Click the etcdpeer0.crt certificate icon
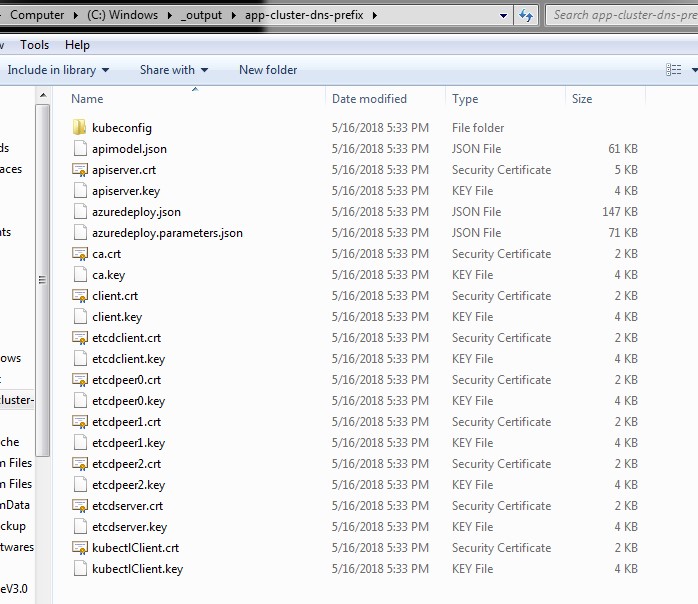The height and width of the screenshot is (604, 698). point(80,380)
